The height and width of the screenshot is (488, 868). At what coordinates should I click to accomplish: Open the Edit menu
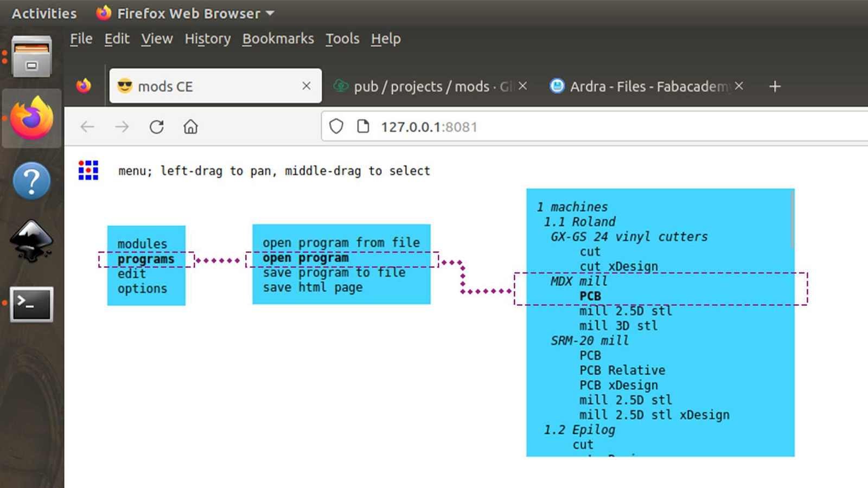[117, 38]
